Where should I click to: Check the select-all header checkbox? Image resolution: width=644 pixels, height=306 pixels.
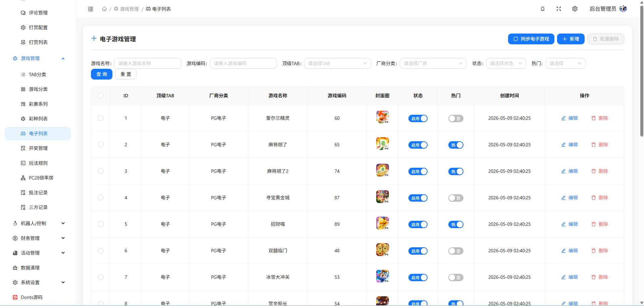pos(101,96)
